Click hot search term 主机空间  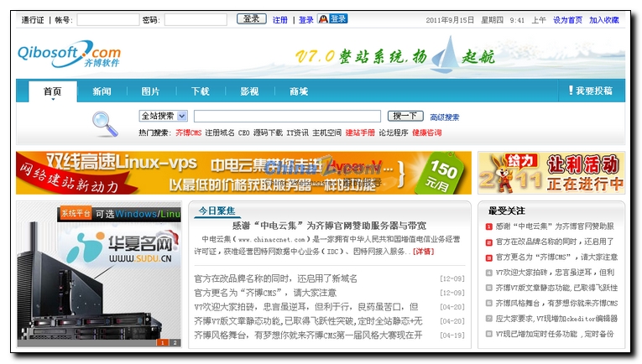pyautogui.click(x=326, y=133)
